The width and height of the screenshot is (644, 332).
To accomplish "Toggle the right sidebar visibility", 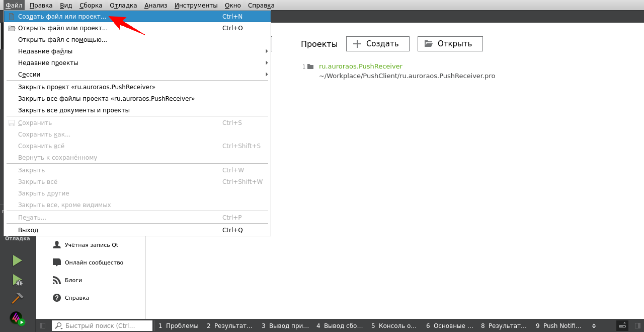I will click(637, 326).
